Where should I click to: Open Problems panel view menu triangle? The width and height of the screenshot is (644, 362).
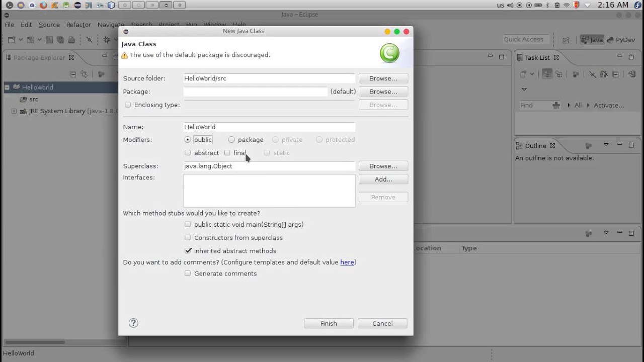[606, 233]
